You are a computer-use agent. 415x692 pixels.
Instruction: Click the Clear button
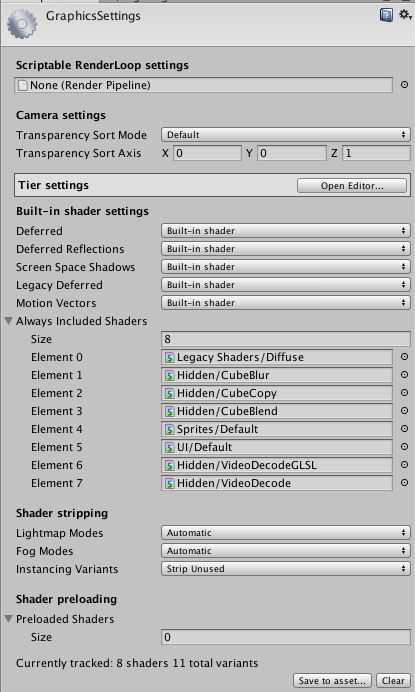tap(393, 681)
